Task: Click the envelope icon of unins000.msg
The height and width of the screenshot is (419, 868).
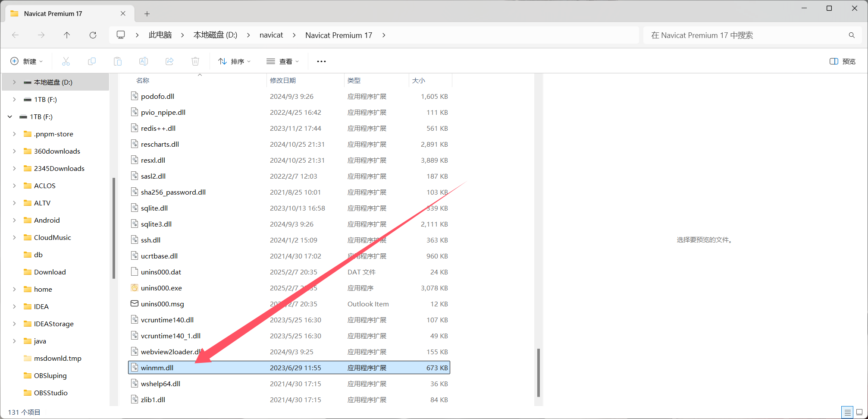Action: tap(135, 304)
